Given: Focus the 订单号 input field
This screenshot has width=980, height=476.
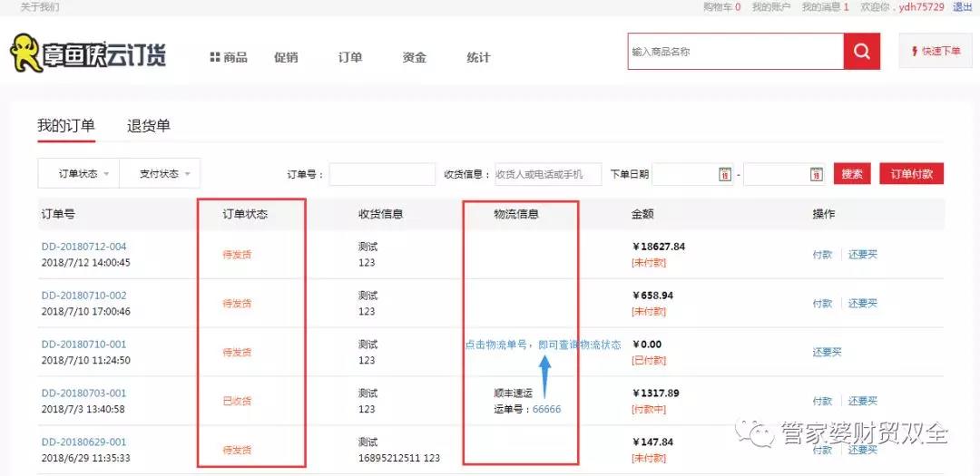Looking at the screenshot, I should tap(382, 174).
